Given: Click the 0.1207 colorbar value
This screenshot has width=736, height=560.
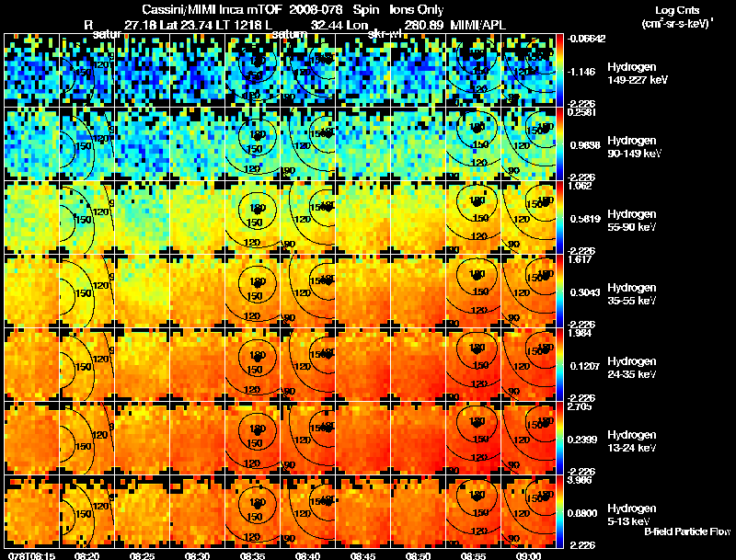Looking at the screenshot, I should pos(585,366).
